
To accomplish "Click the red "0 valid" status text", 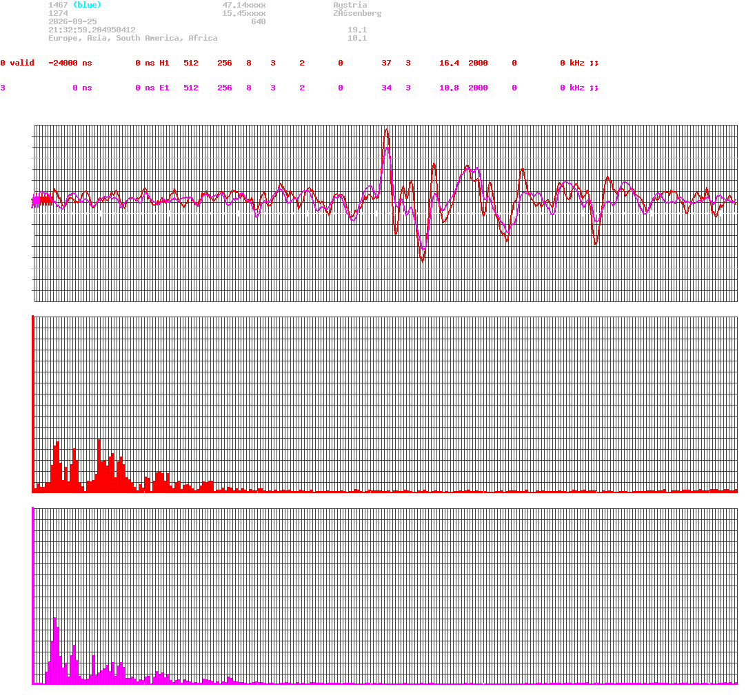I will 17,63.
